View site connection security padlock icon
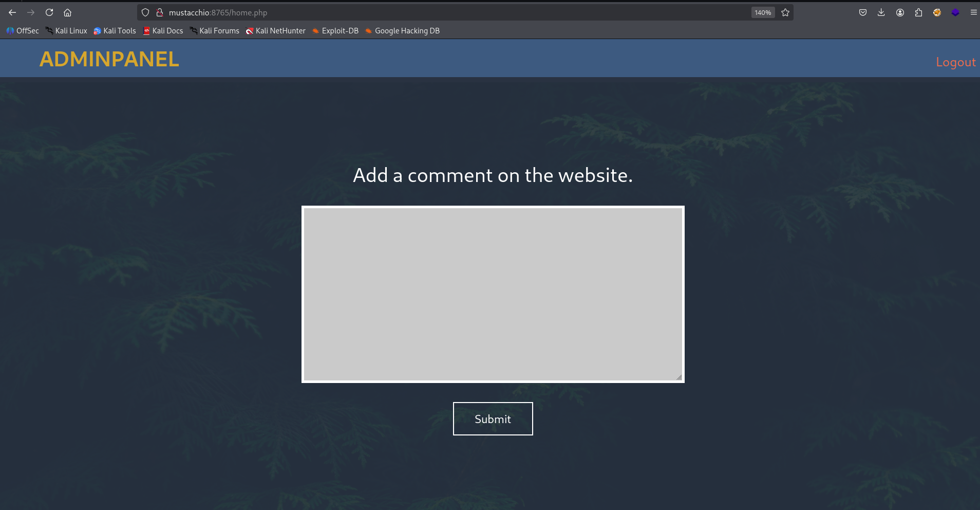 point(160,12)
